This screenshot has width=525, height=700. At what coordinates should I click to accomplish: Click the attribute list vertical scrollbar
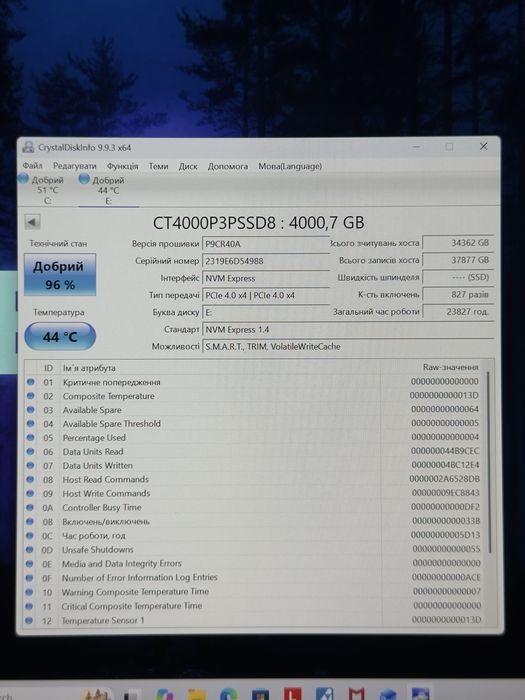[489, 462]
